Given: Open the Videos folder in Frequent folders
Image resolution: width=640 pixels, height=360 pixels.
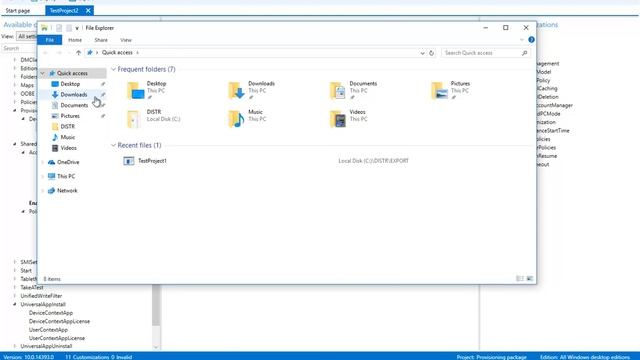Looking at the screenshot, I should coord(348,118).
